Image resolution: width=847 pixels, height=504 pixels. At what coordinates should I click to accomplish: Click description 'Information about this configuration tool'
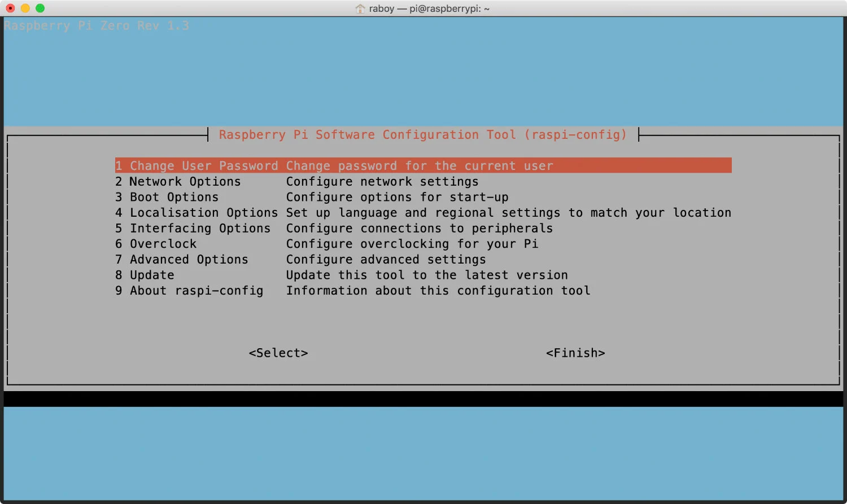438,291
